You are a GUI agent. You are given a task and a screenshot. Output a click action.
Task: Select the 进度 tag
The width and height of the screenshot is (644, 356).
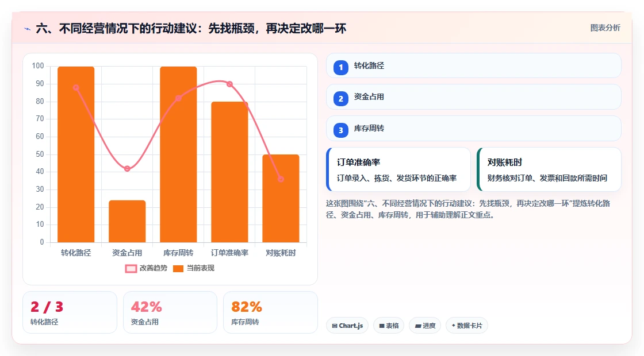click(x=425, y=326)
